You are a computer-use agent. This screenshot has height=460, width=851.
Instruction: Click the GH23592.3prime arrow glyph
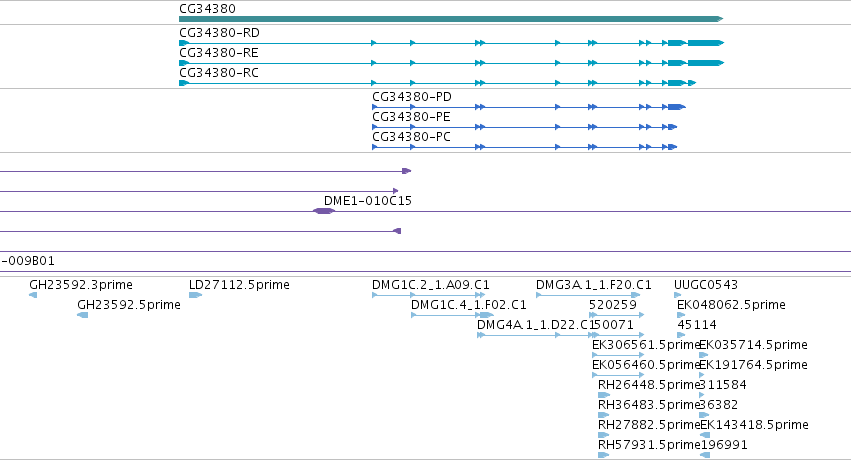[33, 295]
